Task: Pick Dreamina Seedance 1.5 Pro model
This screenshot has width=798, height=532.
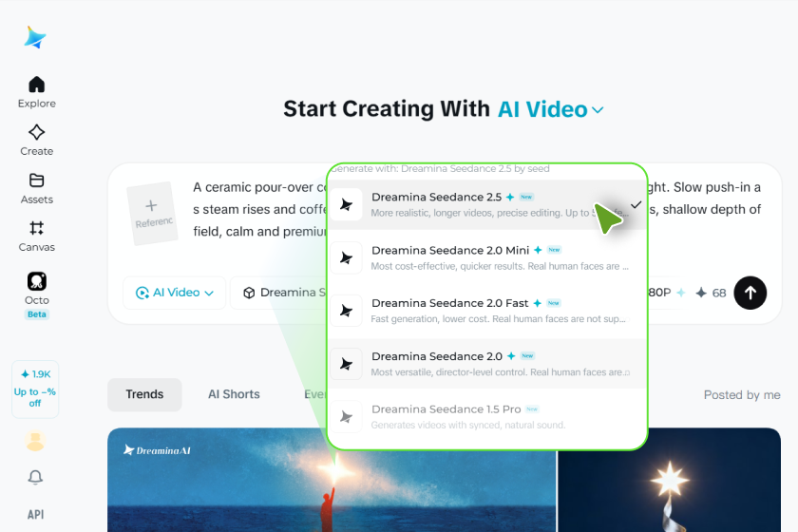Action: 487,416
